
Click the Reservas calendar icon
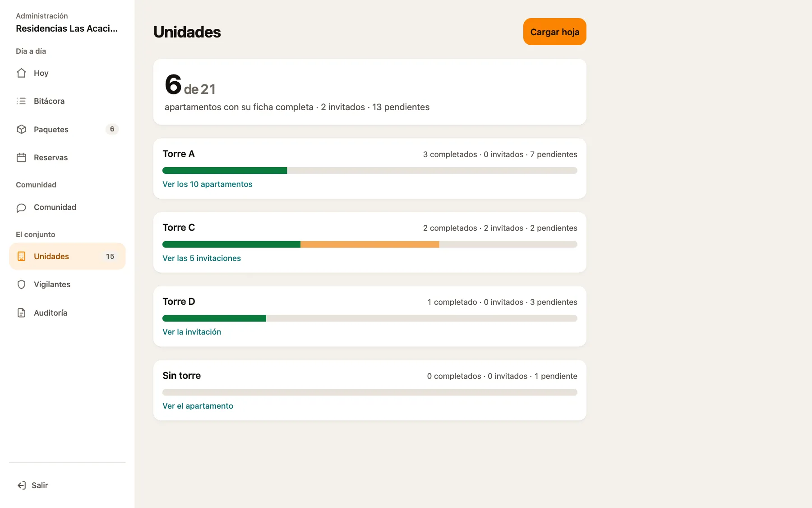tap(21, 158)
